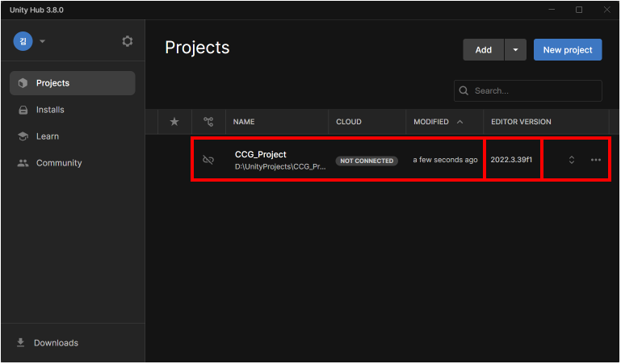621x364 pixels.
Task: Sort by the source control column icon
Action: point(208,121)
